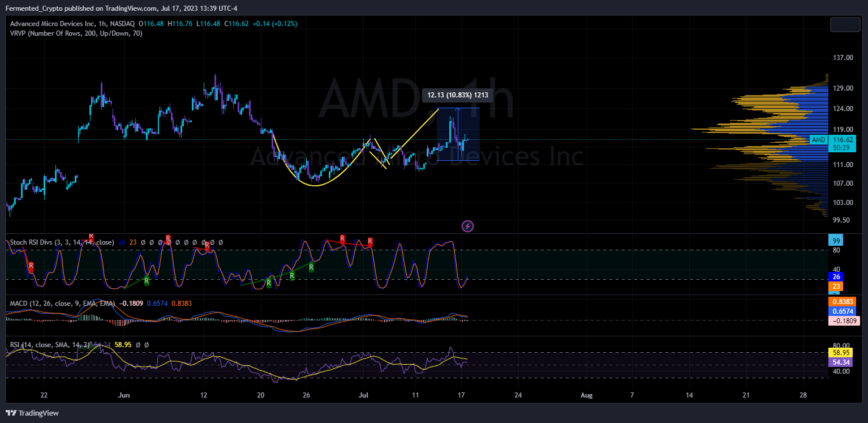Click the Stoch RSI Divs indicator legend
The image size is (868, 423).
pyautogui.click(x=62, y=242)
